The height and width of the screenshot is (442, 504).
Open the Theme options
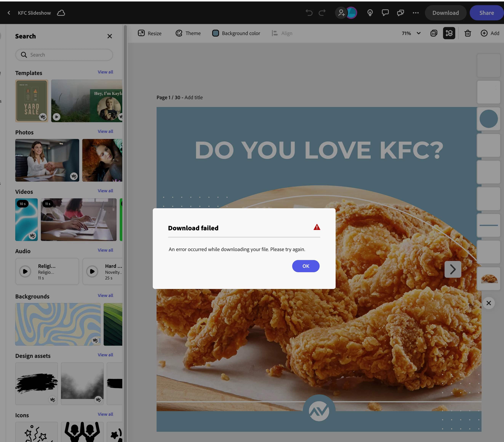tap(188, 33)
